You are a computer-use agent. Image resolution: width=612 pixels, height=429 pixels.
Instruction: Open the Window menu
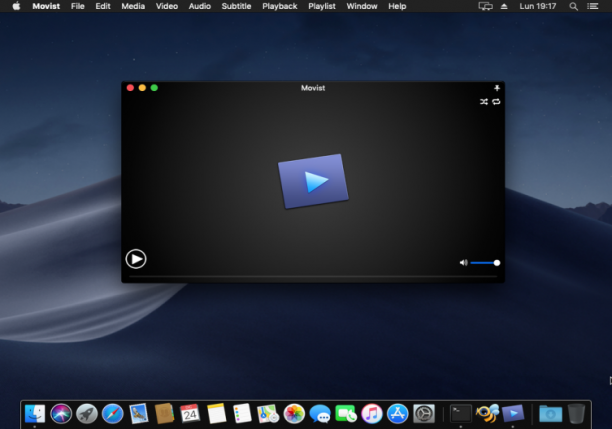point(362,6)
